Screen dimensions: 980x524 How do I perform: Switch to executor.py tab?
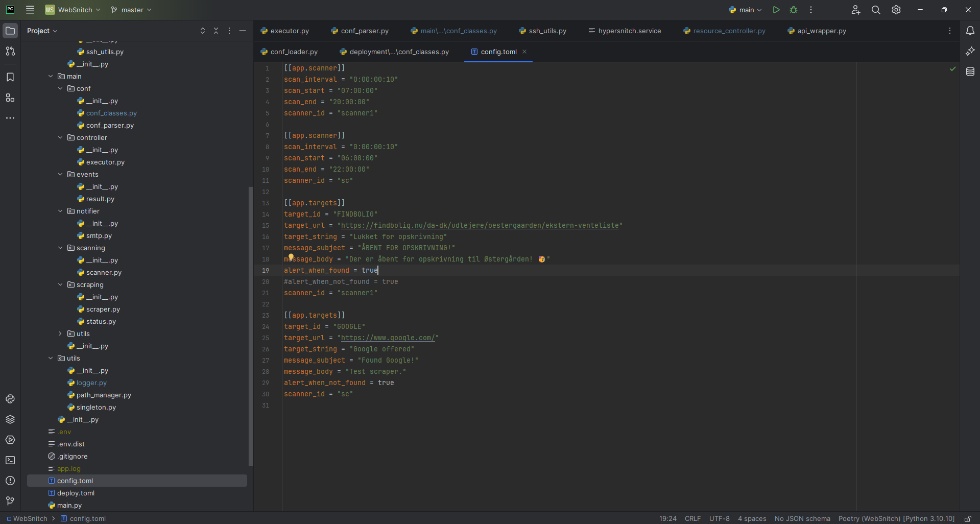(284, 31)
